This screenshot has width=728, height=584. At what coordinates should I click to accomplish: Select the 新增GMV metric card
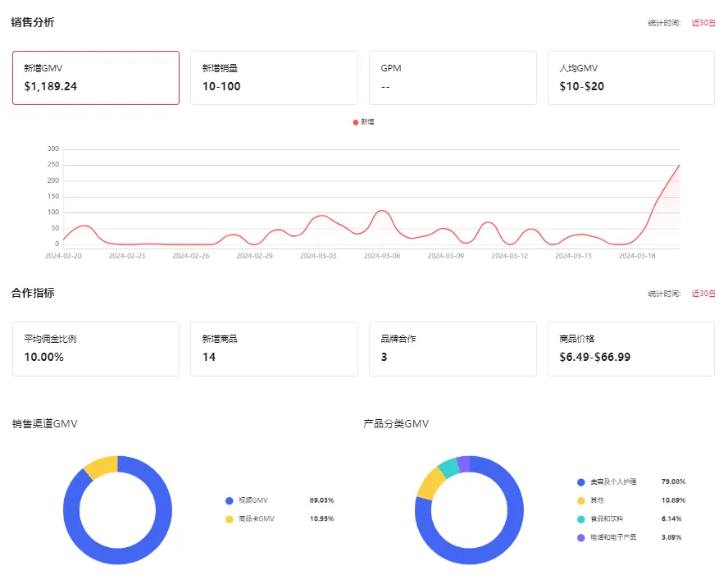(96, 78)
